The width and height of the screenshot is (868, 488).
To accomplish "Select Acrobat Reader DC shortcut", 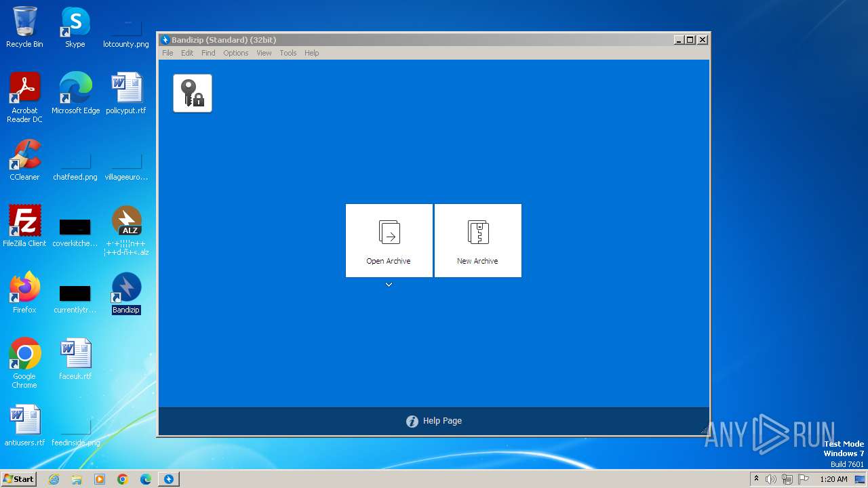I will [24, 98].
